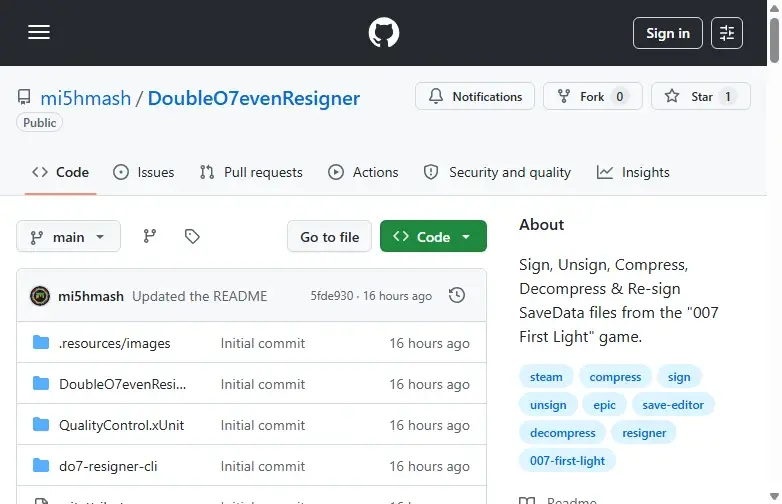The image size is (782, 504).
Task: Open commit hash 5fde930
Action: pyautogui.click(x=332, y=296)
